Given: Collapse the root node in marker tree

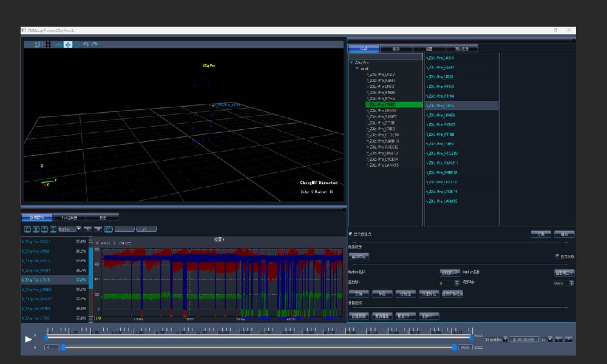Looking at the screenshot, I should [358, 69].
